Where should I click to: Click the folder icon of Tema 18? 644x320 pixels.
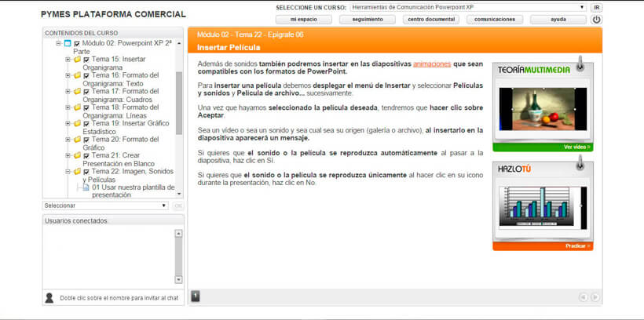77,107
